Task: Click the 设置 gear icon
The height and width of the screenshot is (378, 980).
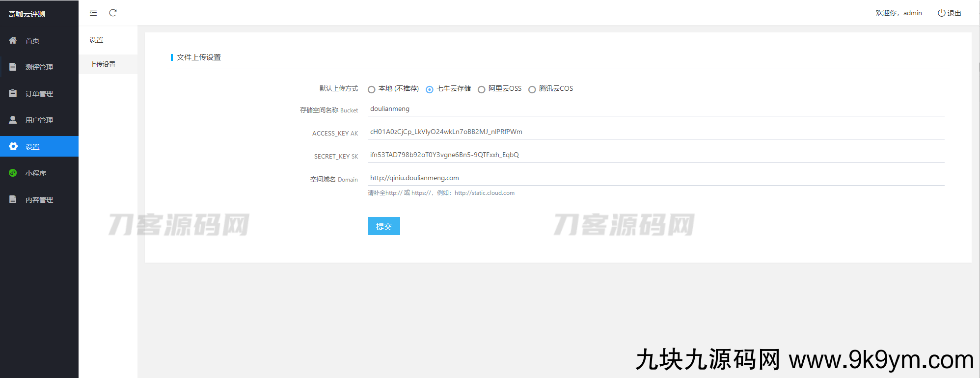Action: point(13,146)
